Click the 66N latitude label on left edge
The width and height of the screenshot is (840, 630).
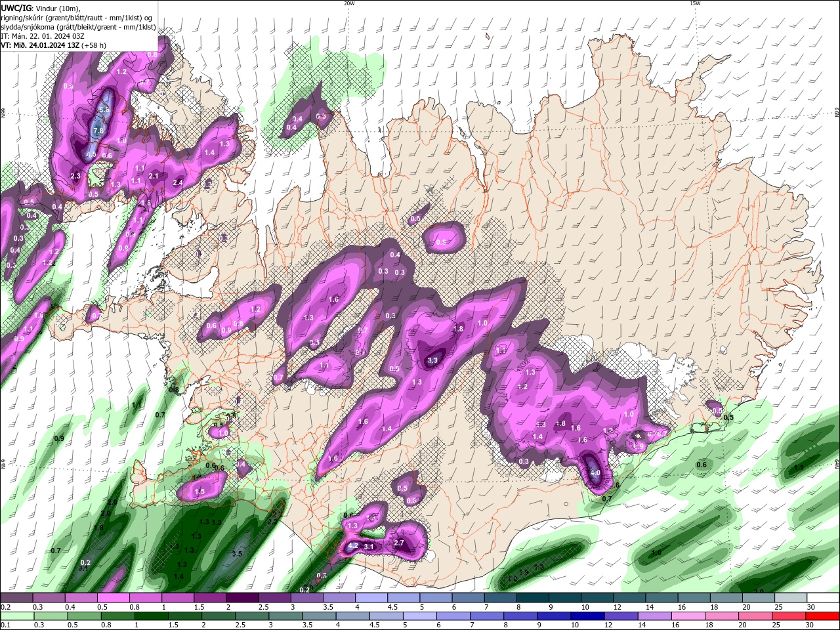(x=3, y=114)
